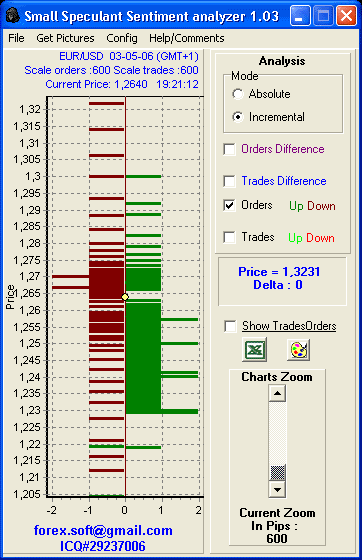Enable the Trades Difference checkbox

[x=229, y=181]
